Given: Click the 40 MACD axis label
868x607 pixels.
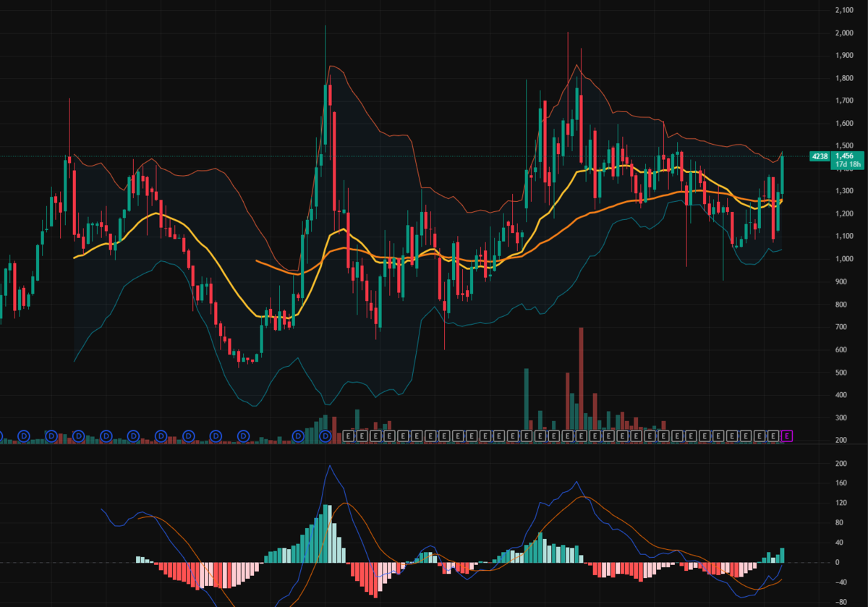Looking at the screenshot, I should [839, 543].
